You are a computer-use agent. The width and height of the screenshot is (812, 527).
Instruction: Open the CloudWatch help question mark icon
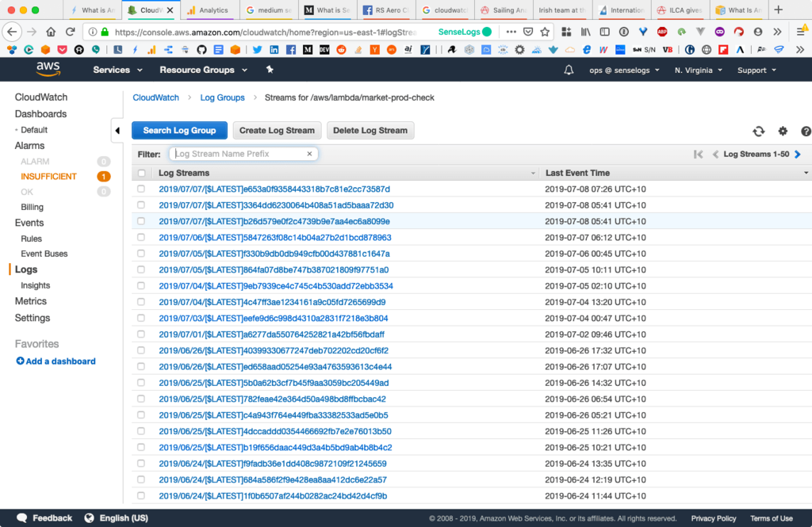pos(806,132)
